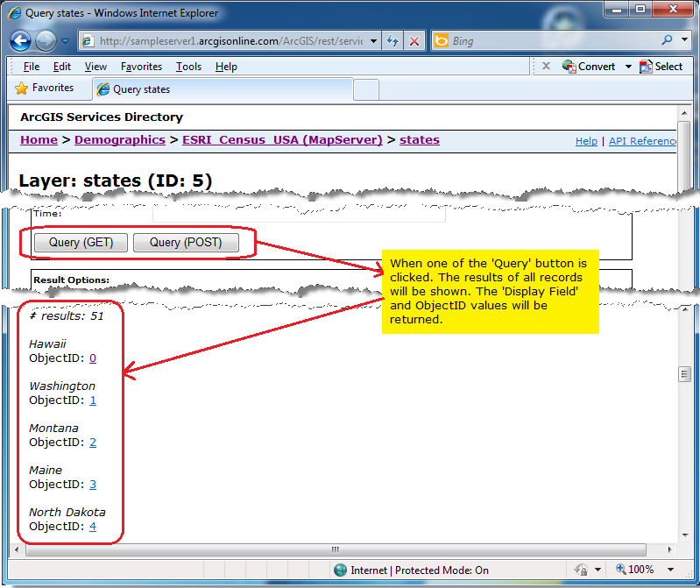
Task: Expand the Convert dropdown arrow
Action: [x=628, y=67]
